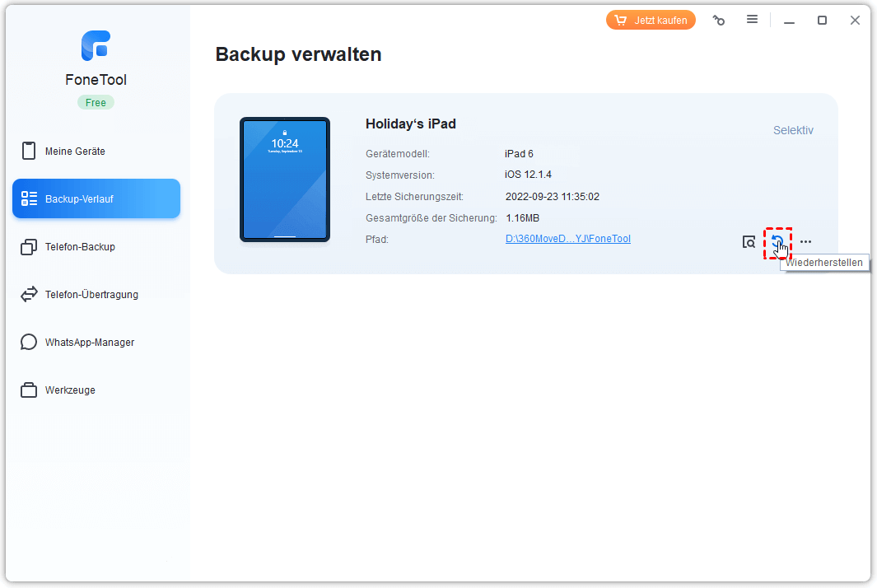Click the view backup magnifier icon

coord(749,242)
